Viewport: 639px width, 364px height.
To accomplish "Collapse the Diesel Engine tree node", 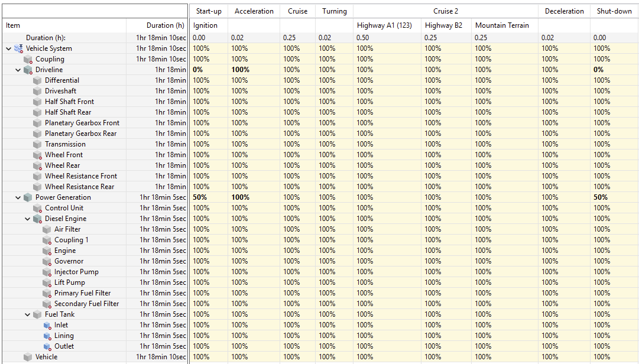I will point(27,219).
